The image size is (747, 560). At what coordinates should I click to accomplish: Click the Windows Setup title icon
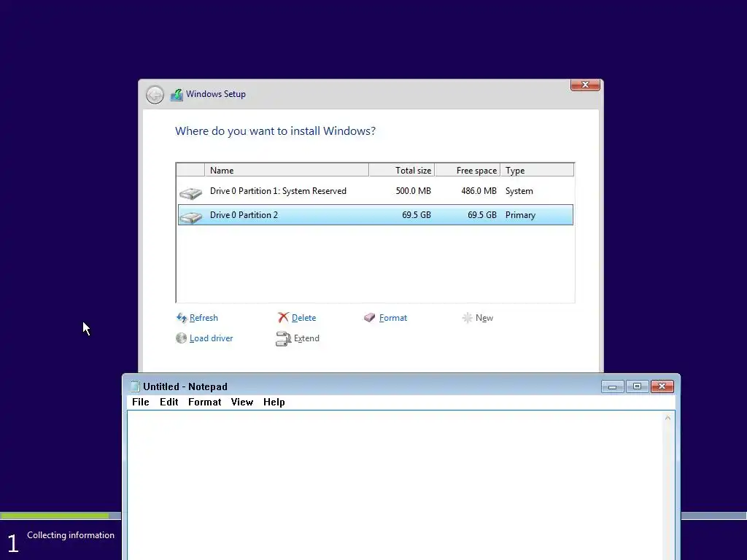[x=177, y=94]
